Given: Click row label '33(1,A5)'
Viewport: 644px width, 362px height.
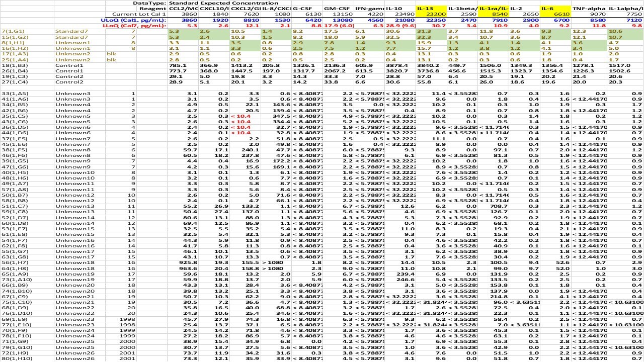Looking at the screenshot, I should click(14, 94).
